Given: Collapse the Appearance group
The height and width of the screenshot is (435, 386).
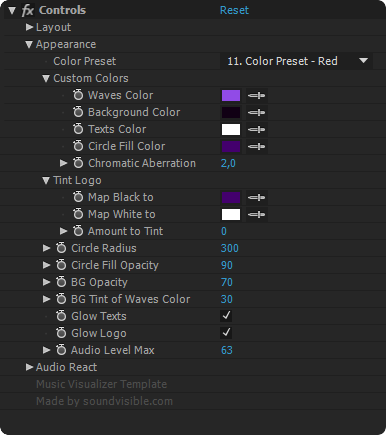Looking at the screenshot, I should click(29, 44).
